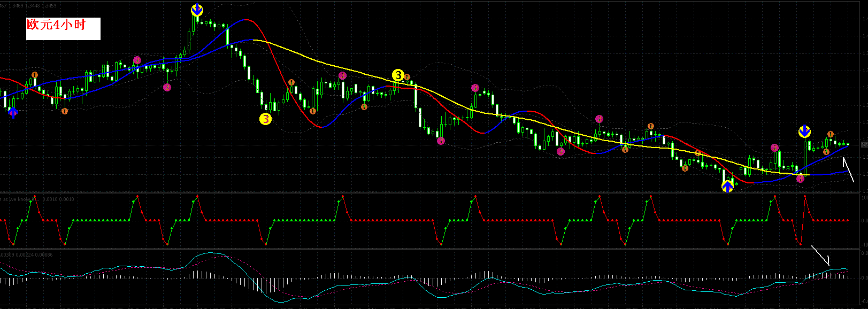This screenshot has width=868, height=309.
Task: Click the price readout 1.3469 1.3448 1.3459
Action: coord(33,5)
